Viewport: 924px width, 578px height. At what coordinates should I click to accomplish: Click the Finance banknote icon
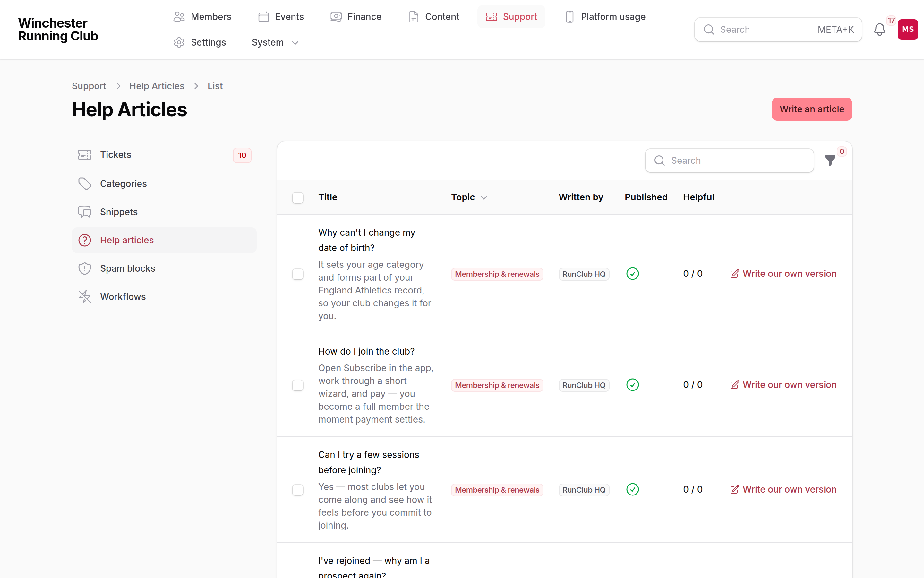point(336,17)
